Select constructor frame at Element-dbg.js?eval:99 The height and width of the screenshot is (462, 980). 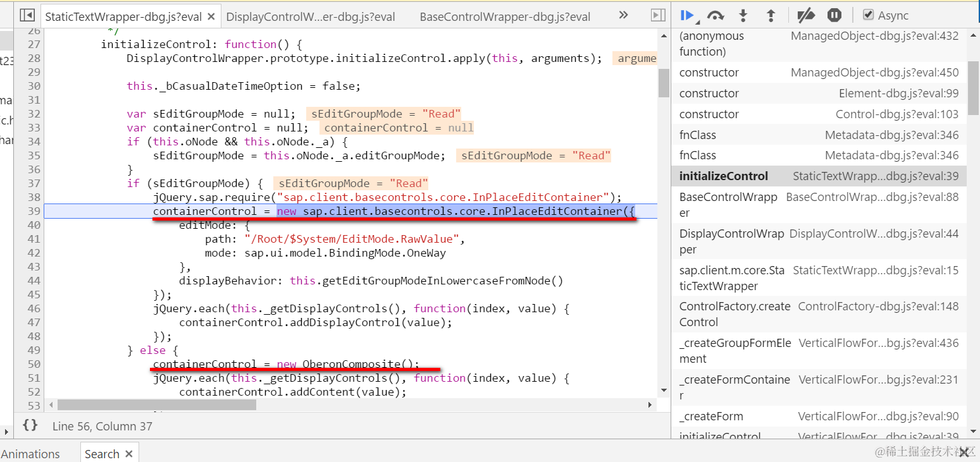819,94
